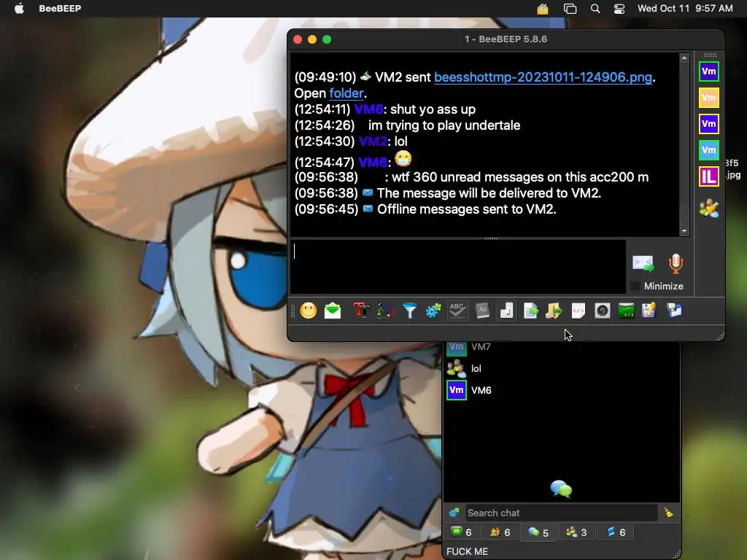747x560 pixels.
Task: Toggle Return key sends message option
Action: pyautogui.click(x=506, y=311)
